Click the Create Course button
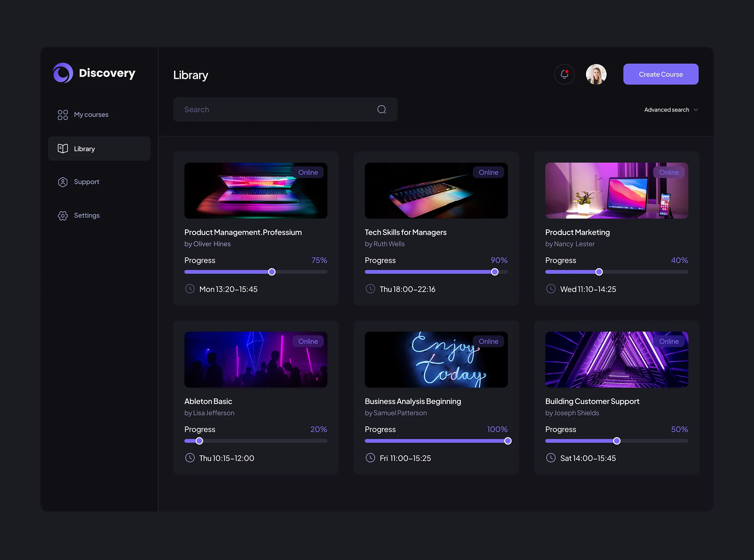 (661, 74)
